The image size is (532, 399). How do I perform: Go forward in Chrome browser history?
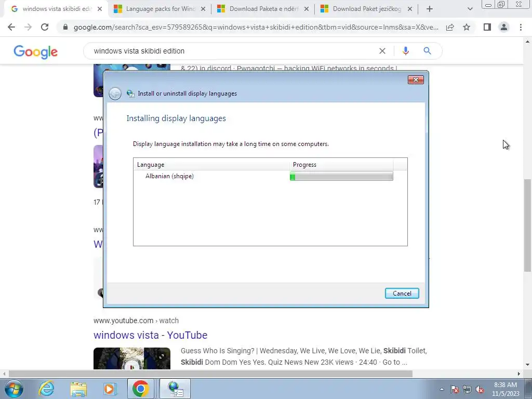pos(28,27)
